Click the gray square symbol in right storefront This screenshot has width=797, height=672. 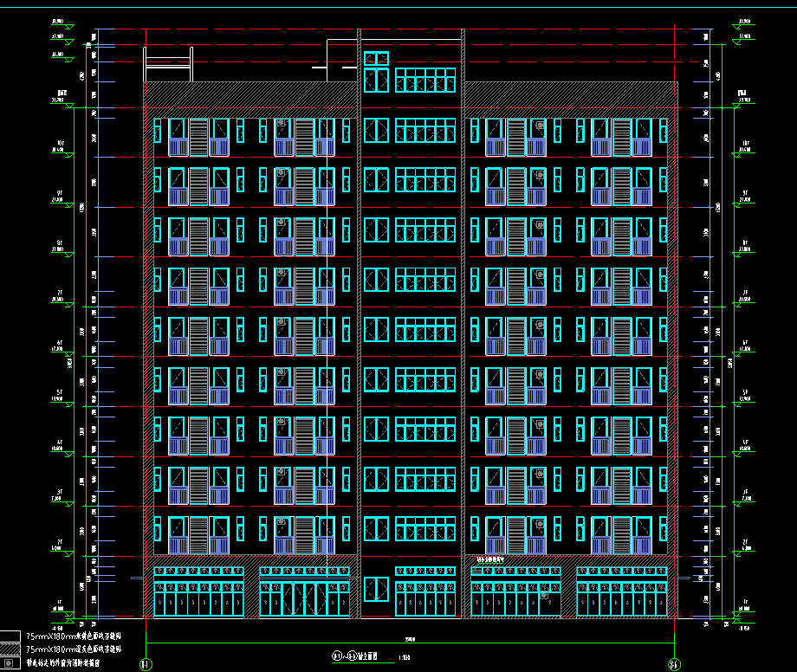pos(543,595)
